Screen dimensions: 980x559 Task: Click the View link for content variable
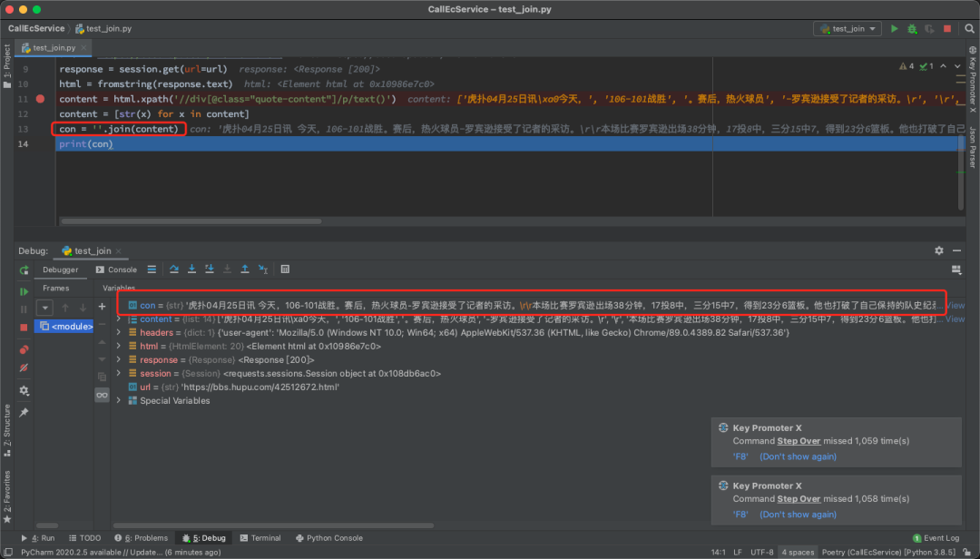tap(955, 319)
